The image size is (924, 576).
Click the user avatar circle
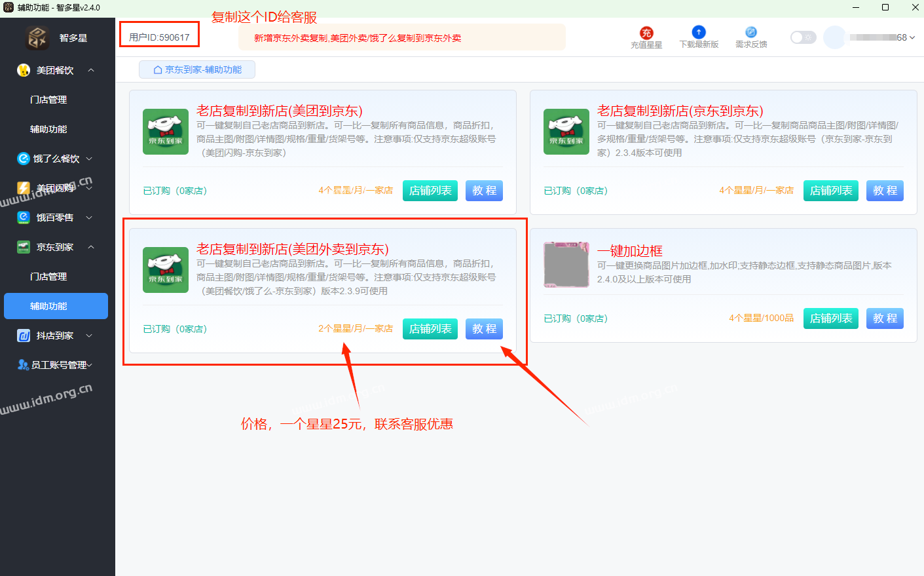click(835, 37)
